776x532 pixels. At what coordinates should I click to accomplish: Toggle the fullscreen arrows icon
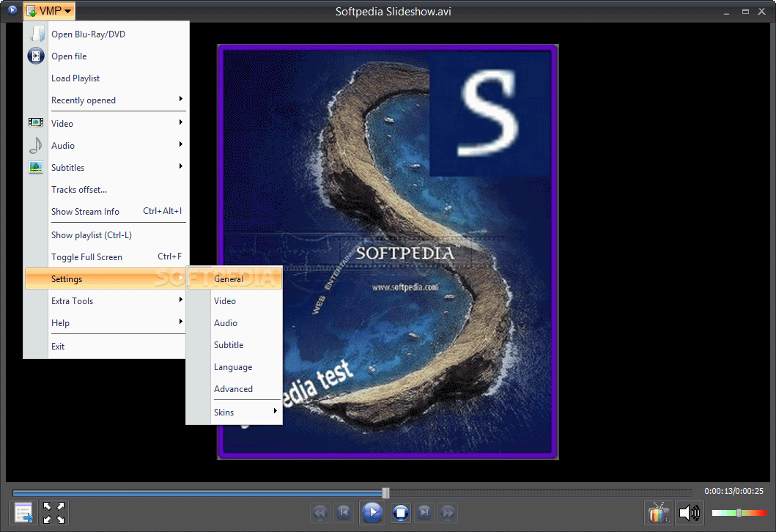tap(53, 513)
